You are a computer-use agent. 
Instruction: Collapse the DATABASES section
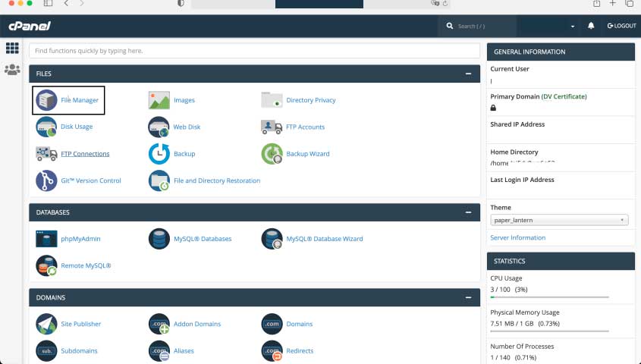pyautogui.click(x=469, y=212)
